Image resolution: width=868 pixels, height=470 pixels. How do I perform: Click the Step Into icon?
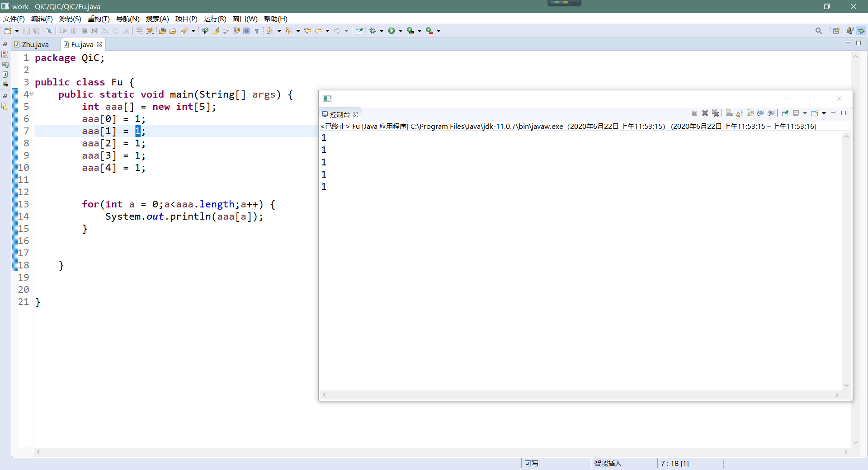105,31
